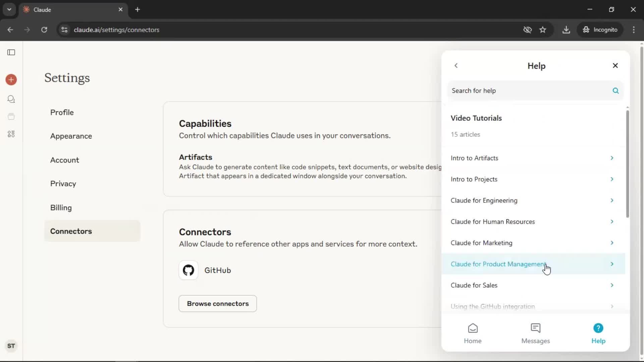This screenshot has height=362, width=644.
Task: Click the page vertical scrollbar
Action: pyautogui.click(x=642, y=200)
